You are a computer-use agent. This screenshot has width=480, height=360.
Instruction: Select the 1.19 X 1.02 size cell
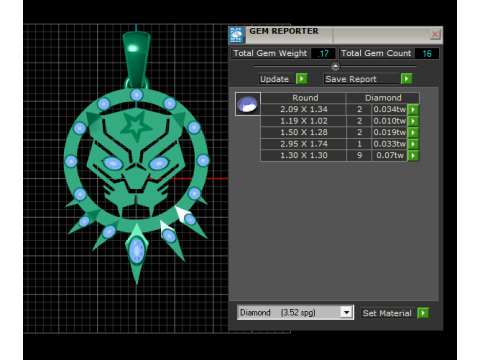tap(304, 121)
